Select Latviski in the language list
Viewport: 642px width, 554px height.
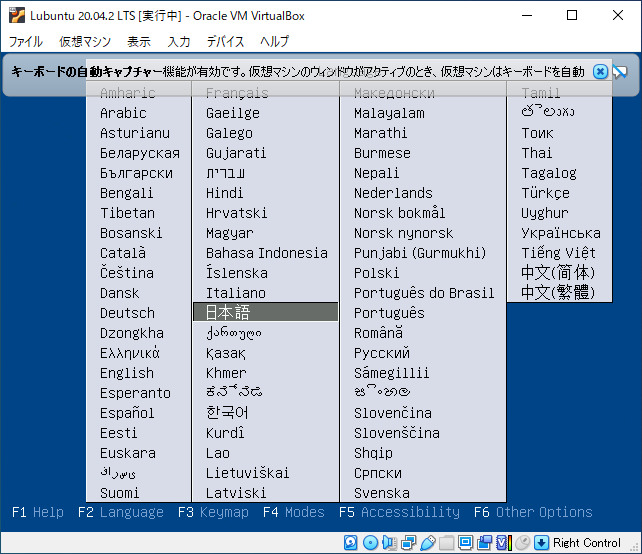pos(236,493)
